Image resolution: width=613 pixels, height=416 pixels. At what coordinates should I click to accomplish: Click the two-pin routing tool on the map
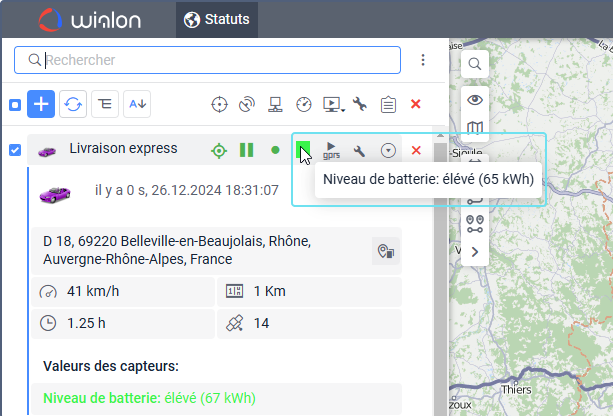tap(475, 224)
